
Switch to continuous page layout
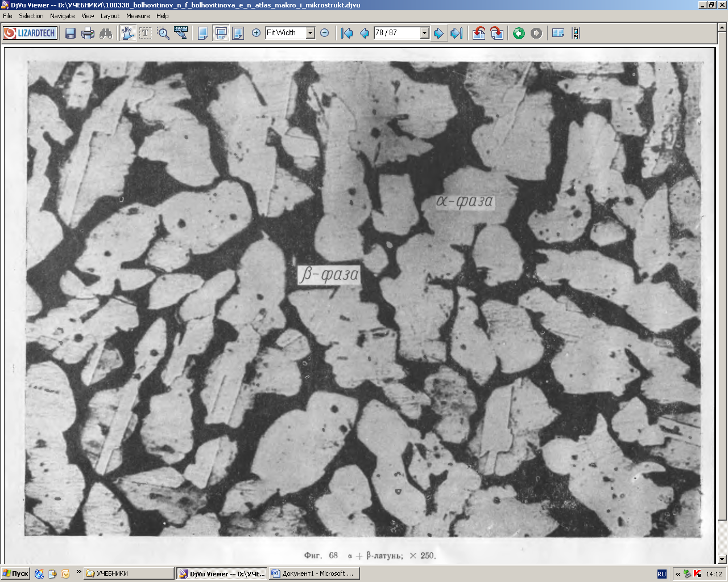[221, 33]
